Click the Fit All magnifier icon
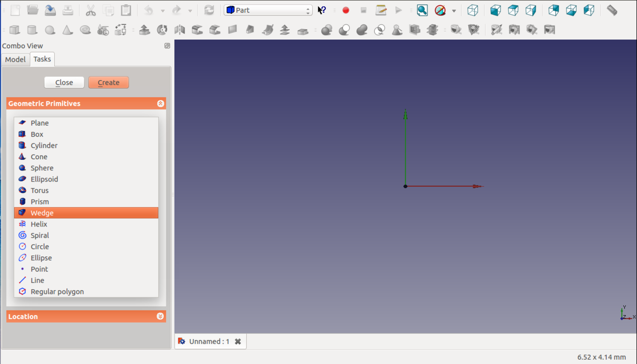The image size is (637, 364). 422,10
